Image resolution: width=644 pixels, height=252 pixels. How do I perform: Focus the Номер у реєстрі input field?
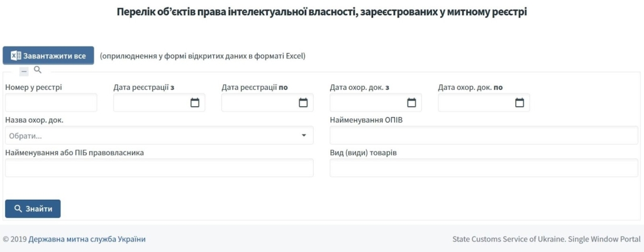pyautogui.click(x=51, y=102)
